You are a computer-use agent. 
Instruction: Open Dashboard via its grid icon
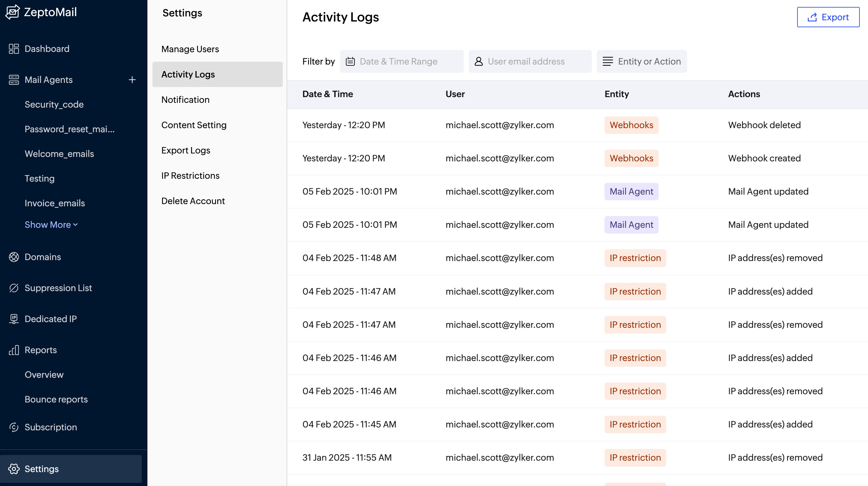[x=14, y=49]
